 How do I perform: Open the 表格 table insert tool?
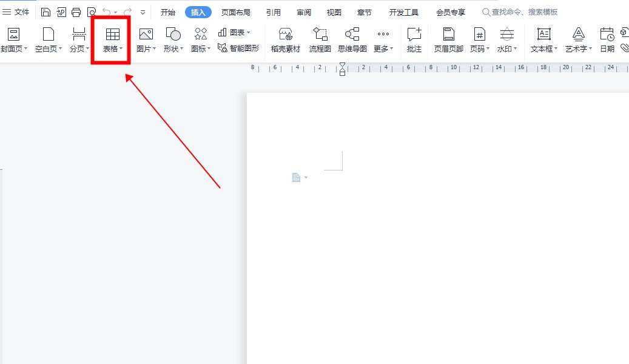(112, 40)
